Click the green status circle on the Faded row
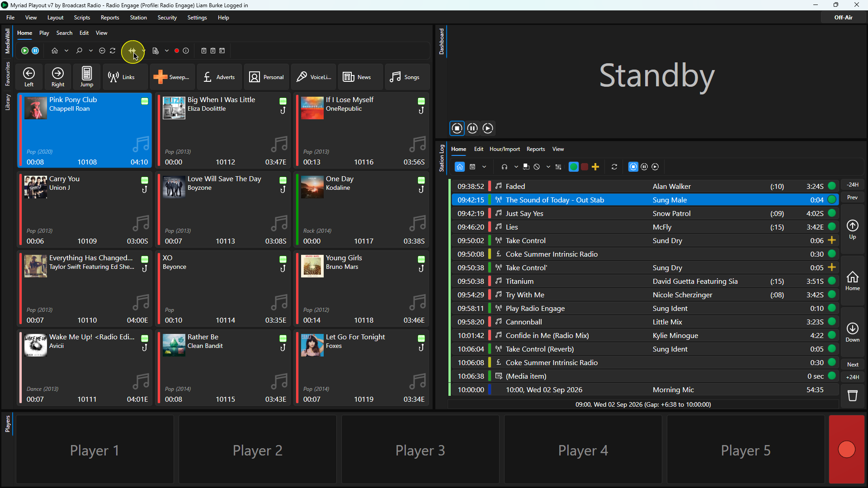The image size is (868, 488). coord(832,186)
